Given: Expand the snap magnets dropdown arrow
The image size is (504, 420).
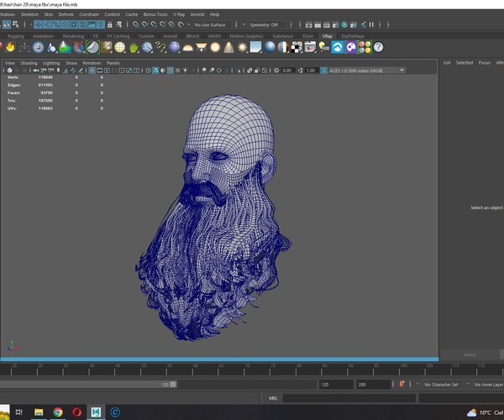Looking at the screenshot, I should pyautogui.click(x=189, y=24).
